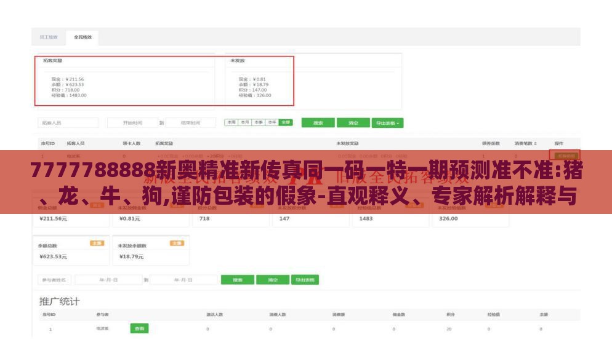
Task: Select the 余额：¥623.53 line in 拓客奖励 panel
Action: (x=68, y=85)
